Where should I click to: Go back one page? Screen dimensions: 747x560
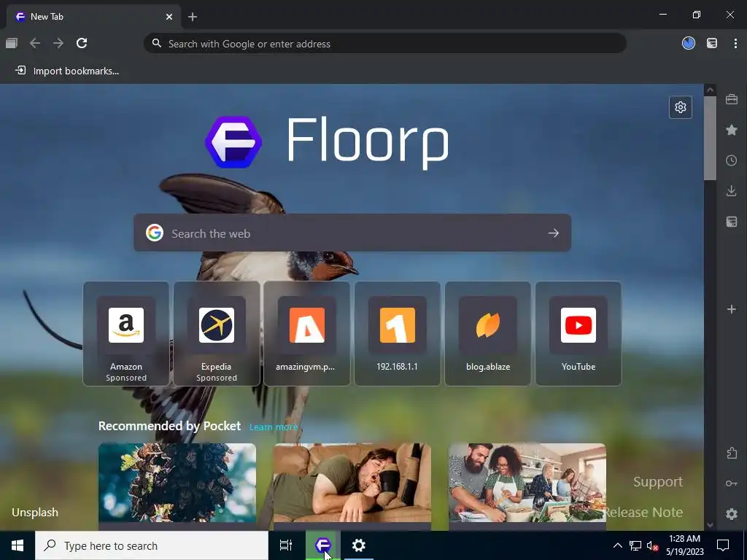tap(35, 43)
